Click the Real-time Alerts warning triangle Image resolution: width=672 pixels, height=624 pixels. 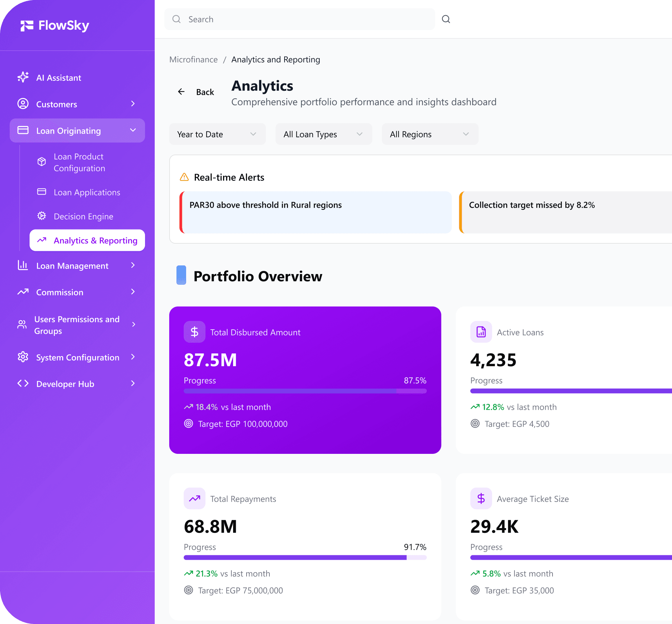[x=184, y=177]
